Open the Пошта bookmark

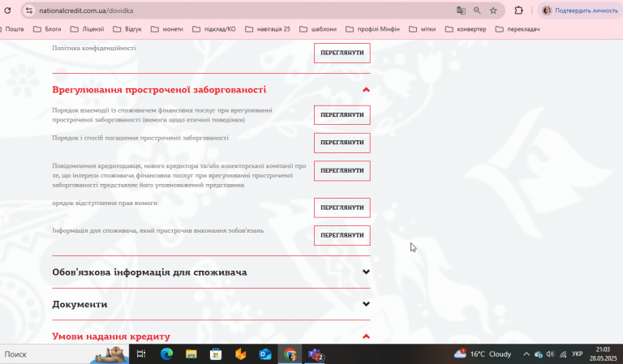pos(12,29)
